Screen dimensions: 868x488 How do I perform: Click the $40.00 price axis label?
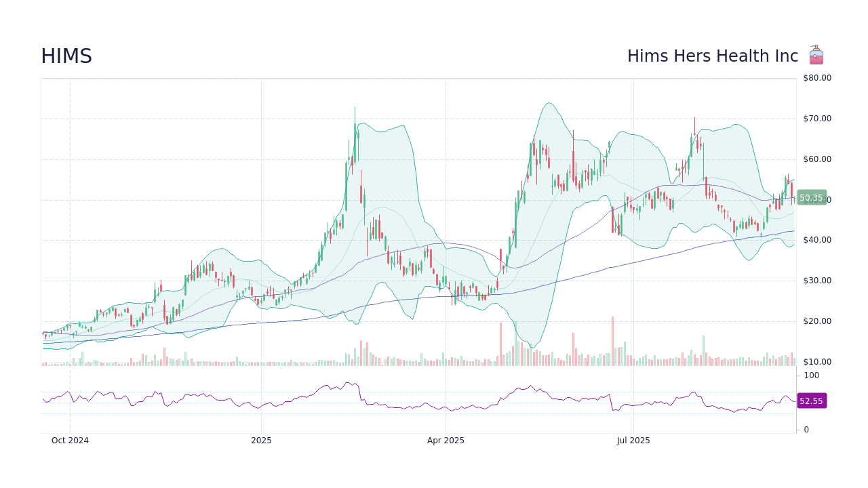817,240
